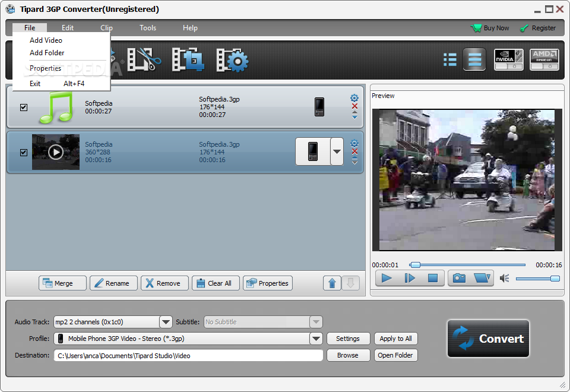Open the Tools menu
The image size is (570, 392).
click(148, 28)
